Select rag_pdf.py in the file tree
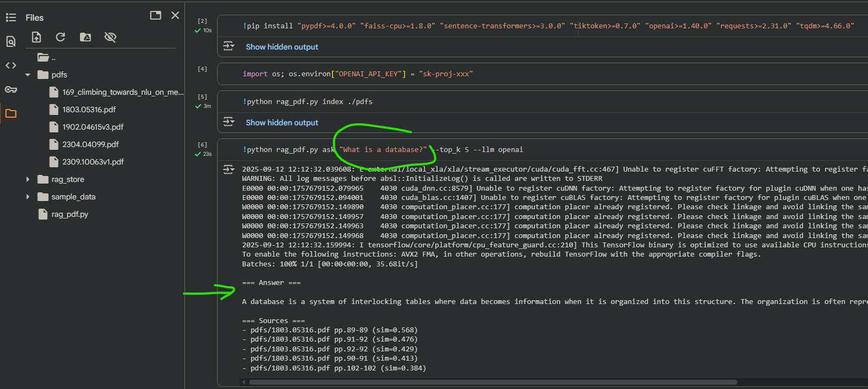This screenshot has width=868, height=389. 70,214
